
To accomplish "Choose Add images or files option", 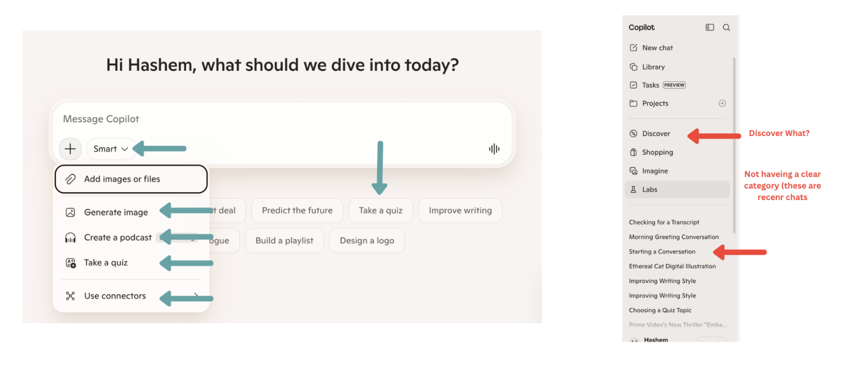I will [131, 179].
